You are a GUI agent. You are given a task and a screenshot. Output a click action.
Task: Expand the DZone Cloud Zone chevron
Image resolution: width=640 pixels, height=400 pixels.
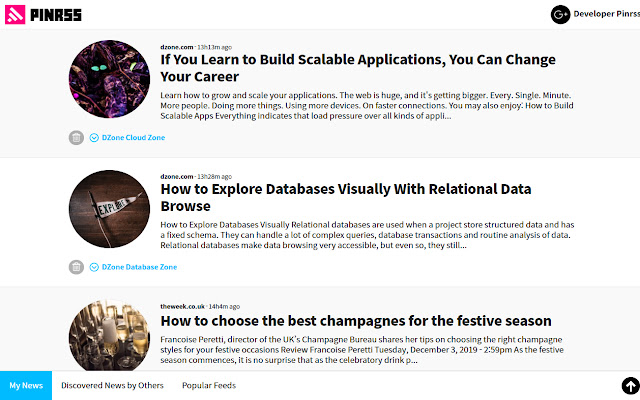click(94, 138)
